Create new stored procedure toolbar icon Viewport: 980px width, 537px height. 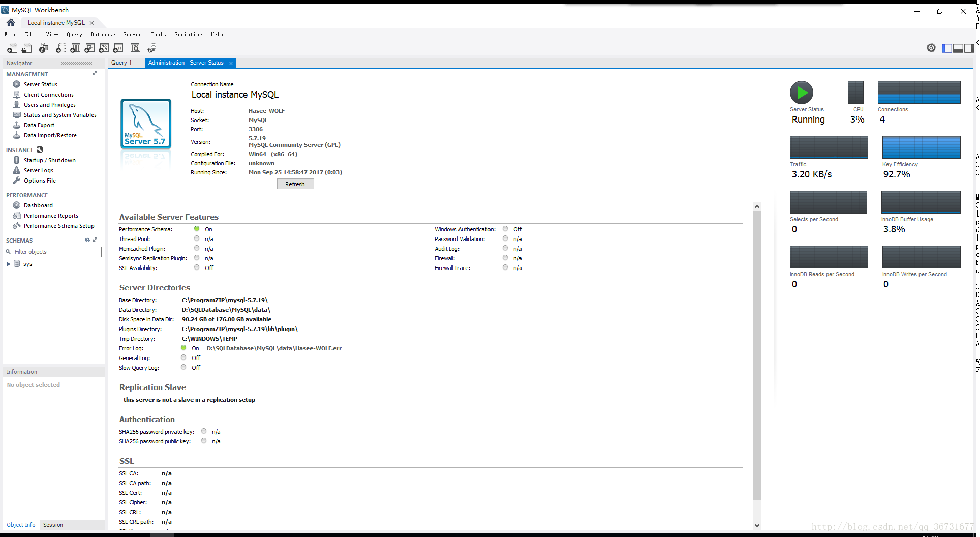tap(104, 48)
